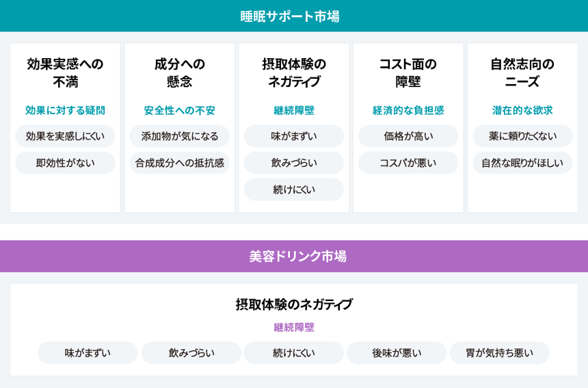This screenshot has width=588, height=388.
Task: Click the 即効性がない tag
Action: (x=65, y=163)
